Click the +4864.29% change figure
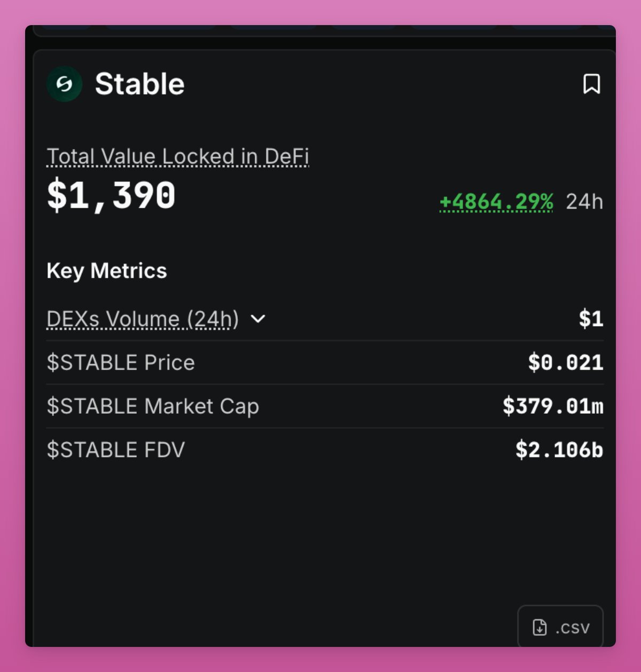This screenshot has width=641, height=672. click(496, 202)
